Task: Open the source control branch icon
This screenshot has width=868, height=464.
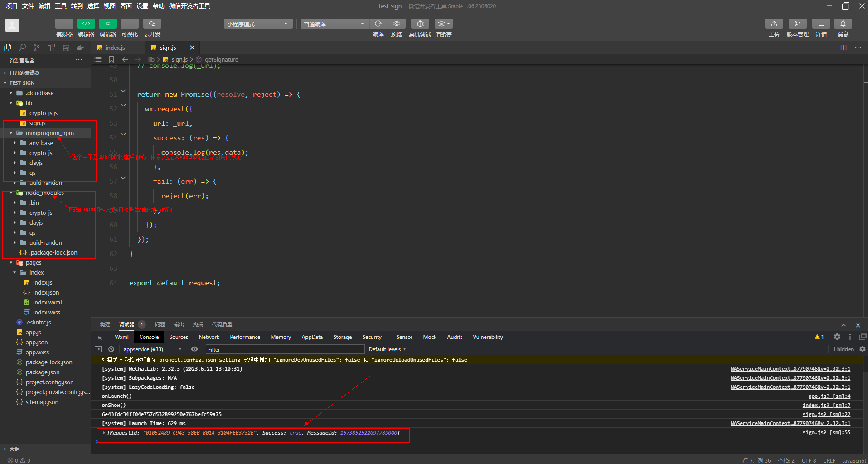Action: [37, 48]
